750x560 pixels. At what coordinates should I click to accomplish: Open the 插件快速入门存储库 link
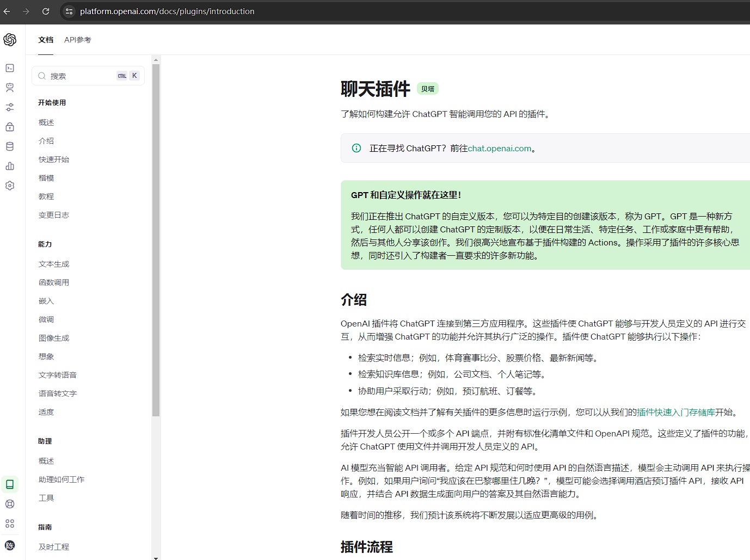[676, 412]
